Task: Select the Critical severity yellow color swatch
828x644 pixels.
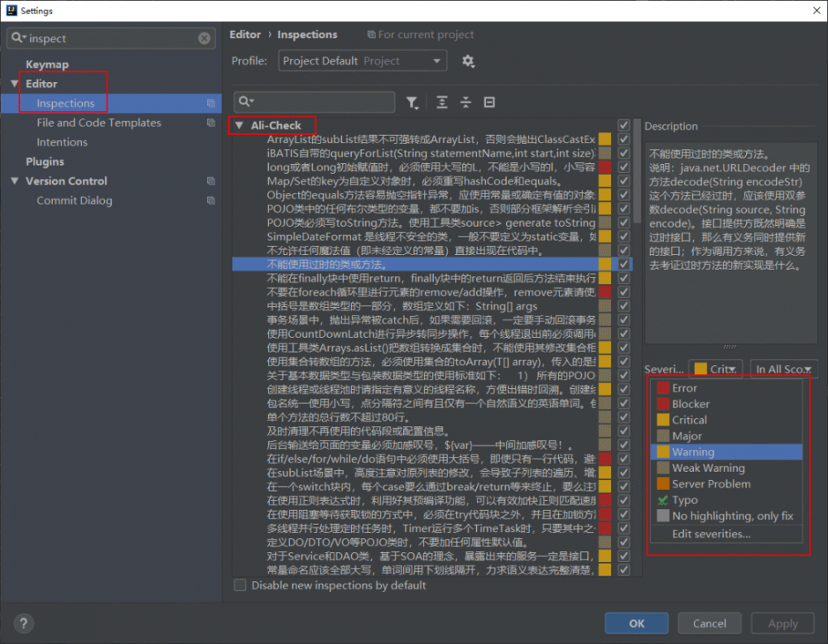Action: (662, 420)
